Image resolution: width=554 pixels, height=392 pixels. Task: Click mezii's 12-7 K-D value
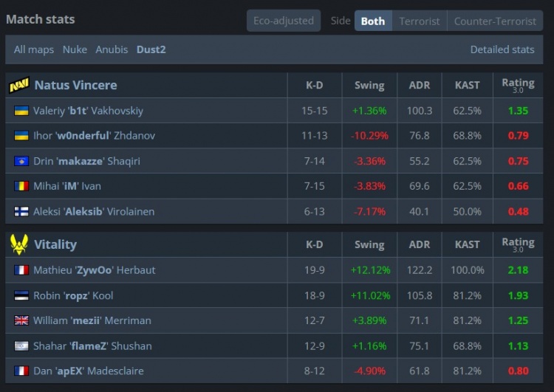coord(315,320)
